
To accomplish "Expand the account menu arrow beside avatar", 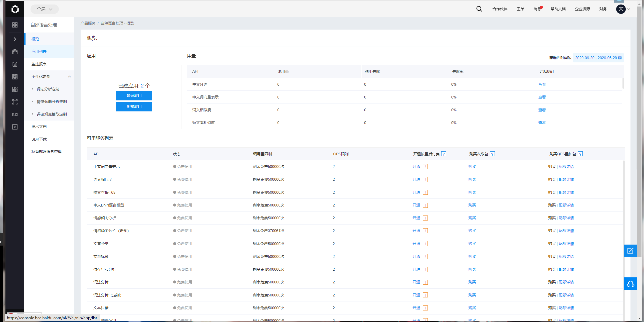I will [628, 9].
